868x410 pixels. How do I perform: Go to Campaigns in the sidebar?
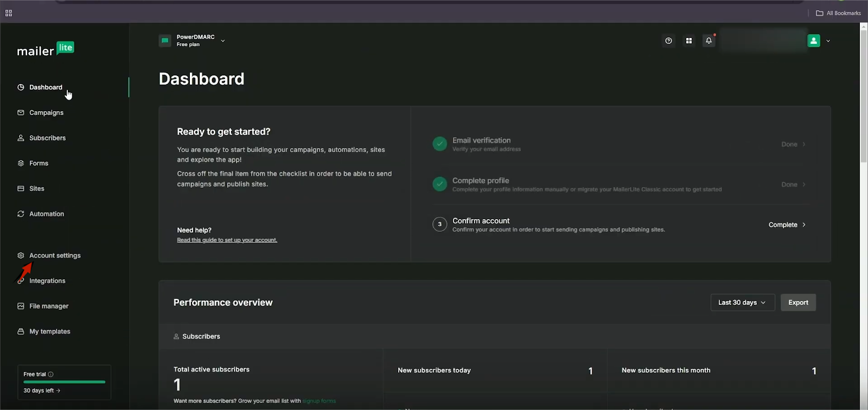click(46, 113)
